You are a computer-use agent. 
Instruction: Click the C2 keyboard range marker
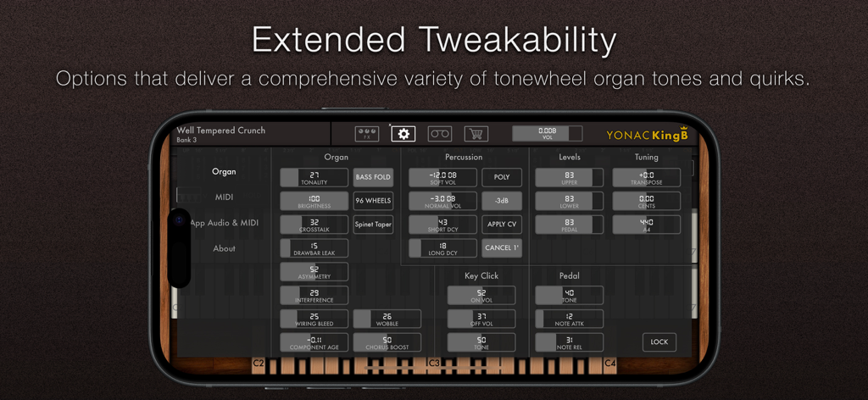[x=258, y=364]
